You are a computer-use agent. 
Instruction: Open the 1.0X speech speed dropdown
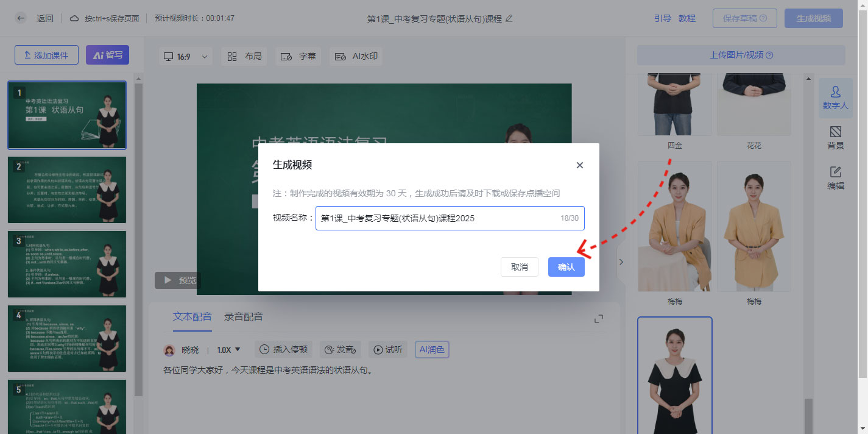click(x=229, y=349)
